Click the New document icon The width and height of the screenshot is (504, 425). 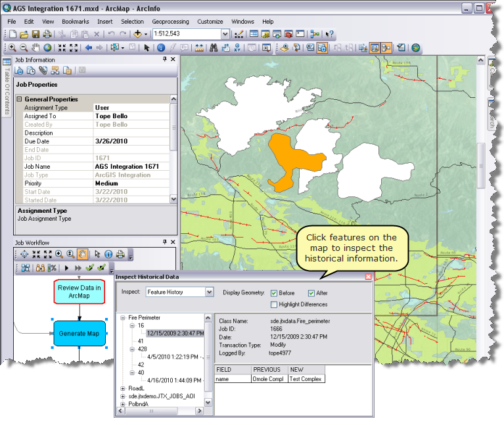point(12,34)
